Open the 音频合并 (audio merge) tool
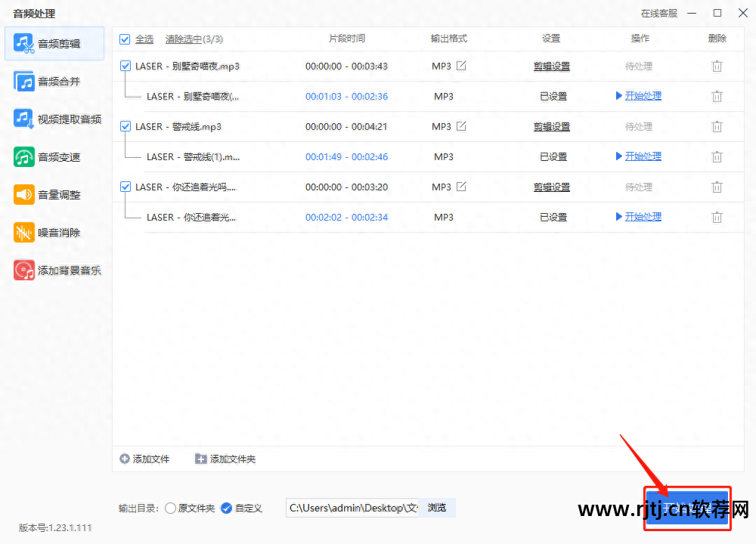The height and width of the screenshot is (544, 756). click(x=54, y=81)
